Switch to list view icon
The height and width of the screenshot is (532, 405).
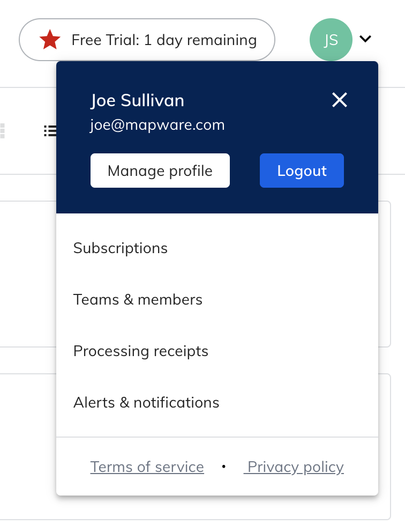[50, 130]
